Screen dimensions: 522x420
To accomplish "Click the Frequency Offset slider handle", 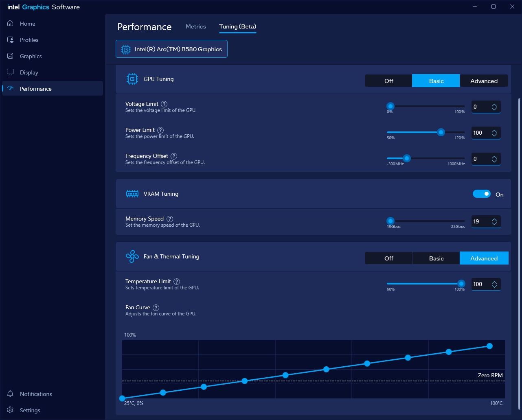I will click(x=406, y=158).
